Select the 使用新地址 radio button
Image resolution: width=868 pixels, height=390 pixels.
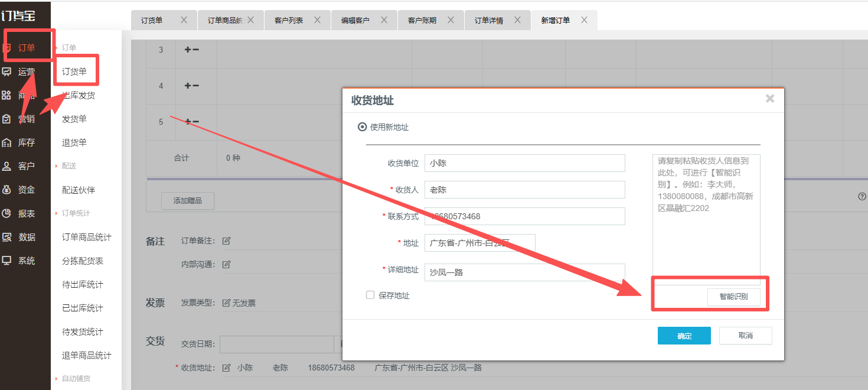(x=362, y=127)
